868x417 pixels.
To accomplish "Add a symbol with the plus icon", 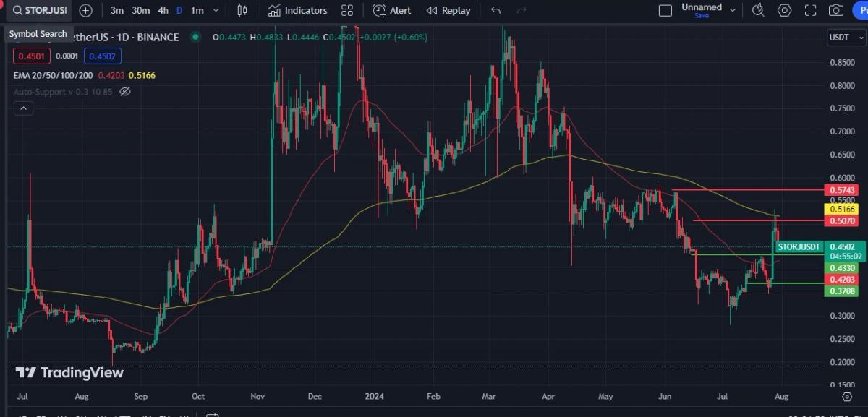I will 85,10.
